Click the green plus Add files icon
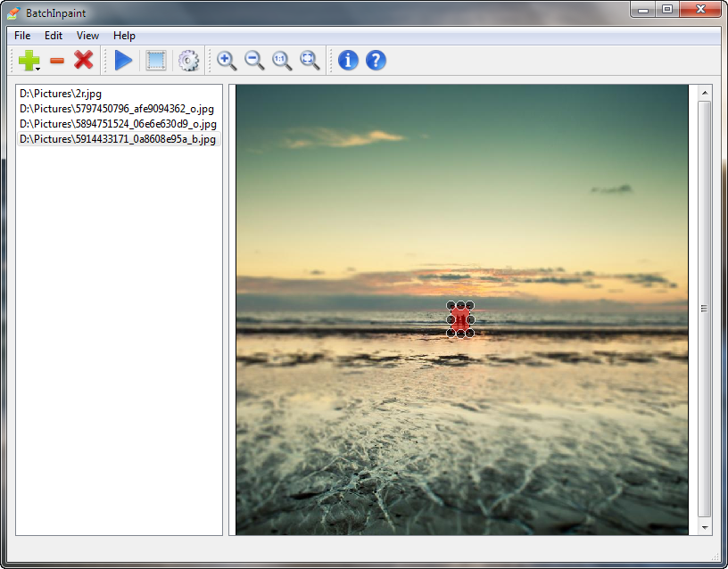The height and width of the screenshot is (569, 728). pyautogui.click(x=28, y=61)
